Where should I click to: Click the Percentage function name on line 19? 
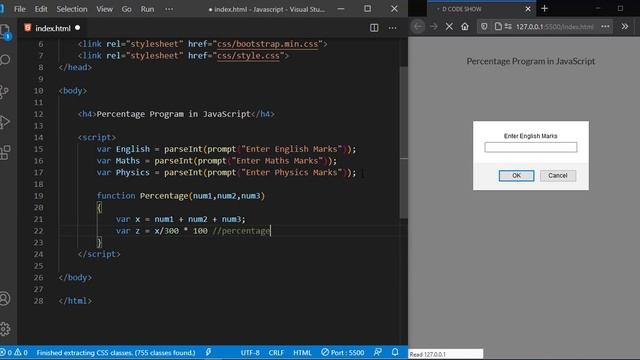pos(164,196)
